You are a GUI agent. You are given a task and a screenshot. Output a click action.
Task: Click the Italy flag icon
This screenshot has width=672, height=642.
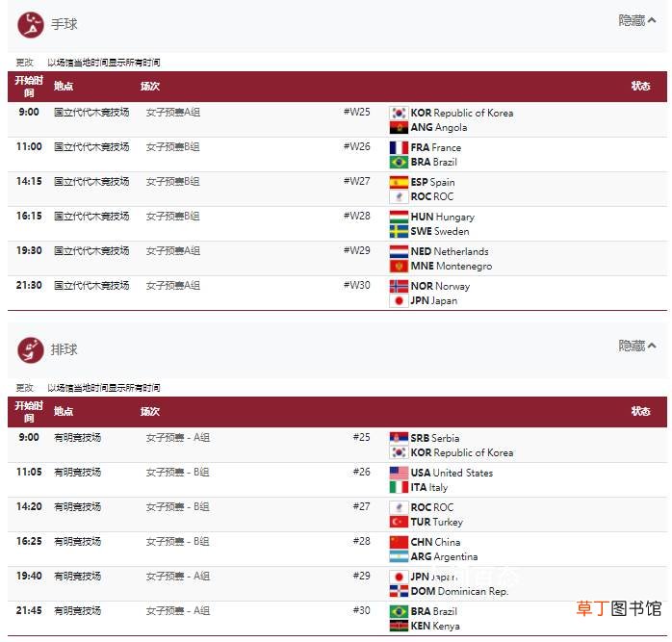point(399,487)
